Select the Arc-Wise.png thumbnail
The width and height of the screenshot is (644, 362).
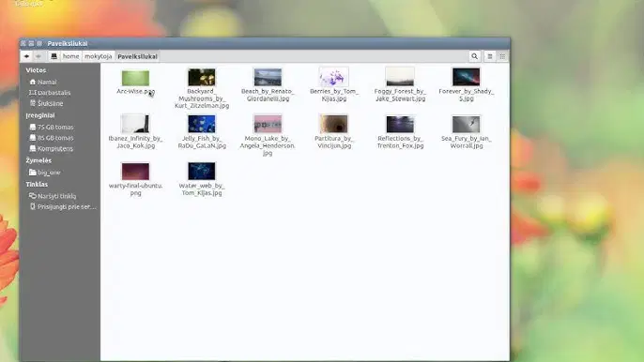(x=135, y=78)
